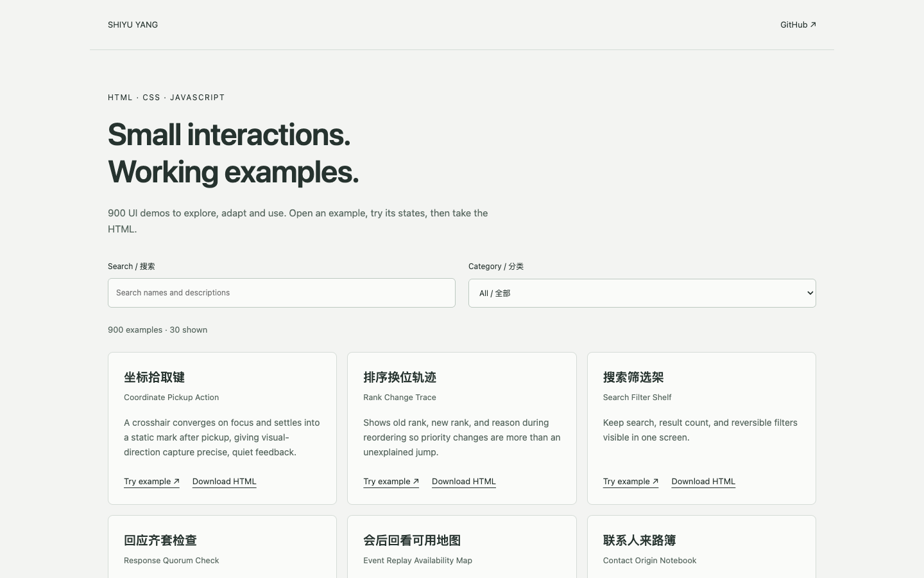This screenshot has width=924, height=578.
Task: Click the '900 UI demos to explore' intro paragraph
Action: (x=298, y=221)
